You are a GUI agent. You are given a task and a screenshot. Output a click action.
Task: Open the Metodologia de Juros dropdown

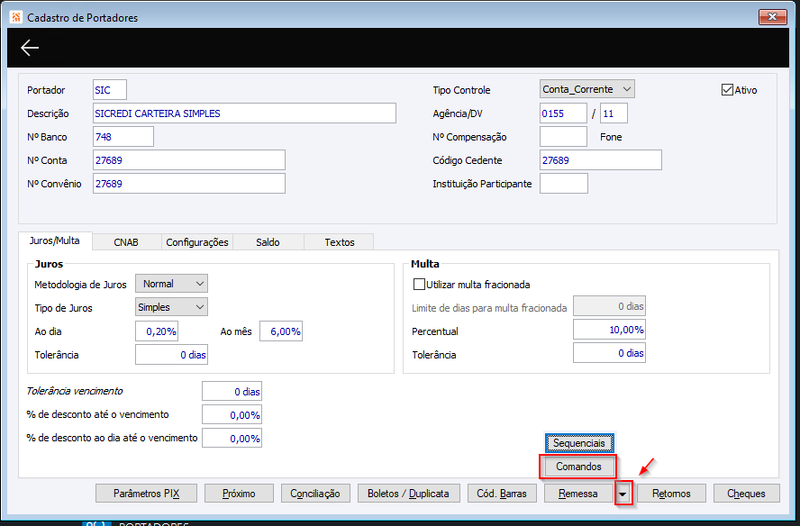point(171,284)
